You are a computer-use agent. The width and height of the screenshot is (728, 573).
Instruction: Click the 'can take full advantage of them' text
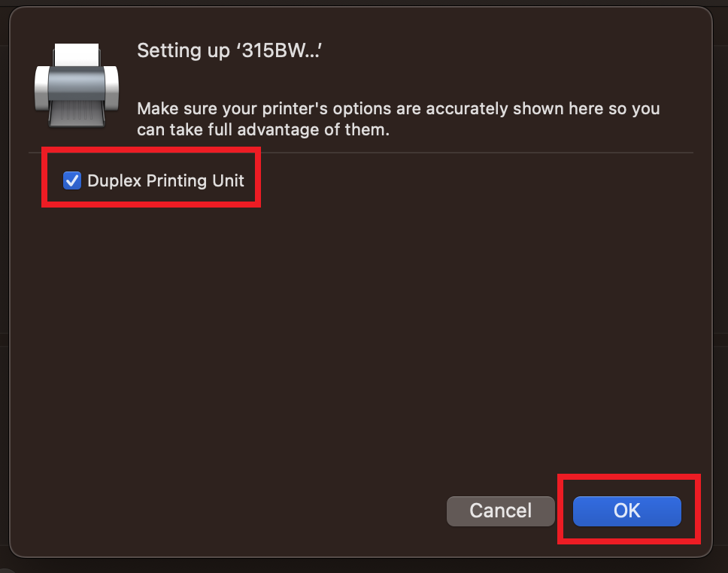262,129
